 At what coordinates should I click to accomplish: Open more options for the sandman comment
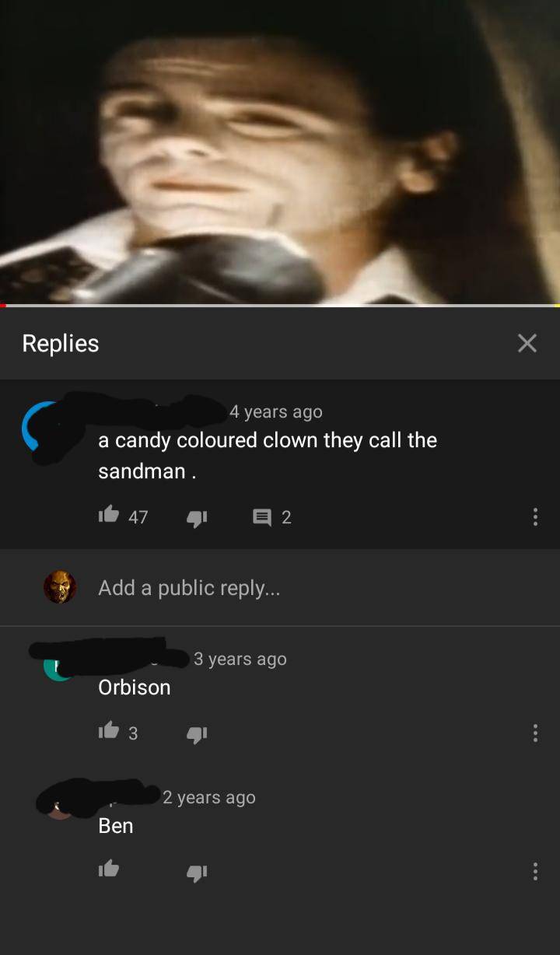[534, 517]
